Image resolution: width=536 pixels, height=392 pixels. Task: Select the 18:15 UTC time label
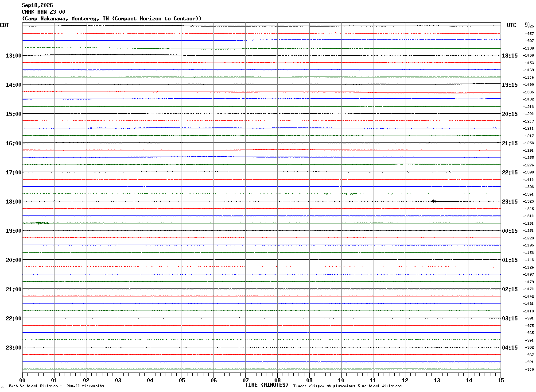(x=510, y=56)
